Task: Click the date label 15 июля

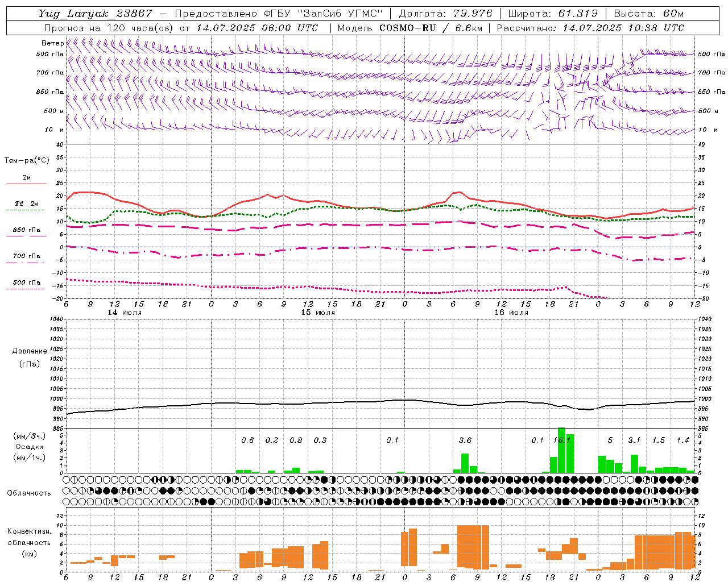Action: (318, 313)
